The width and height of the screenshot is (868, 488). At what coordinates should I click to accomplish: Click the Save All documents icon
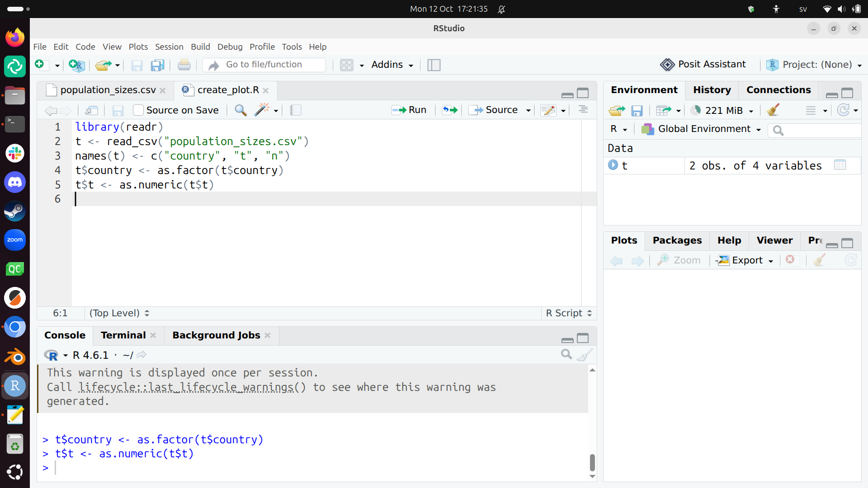tap(157, 65)
